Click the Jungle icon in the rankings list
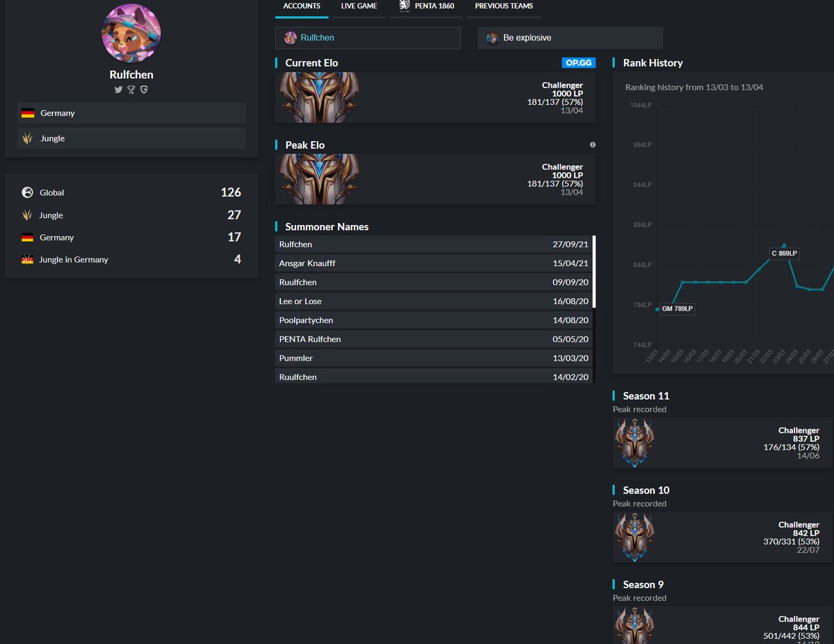834x644 pixels. click(28, 215)
